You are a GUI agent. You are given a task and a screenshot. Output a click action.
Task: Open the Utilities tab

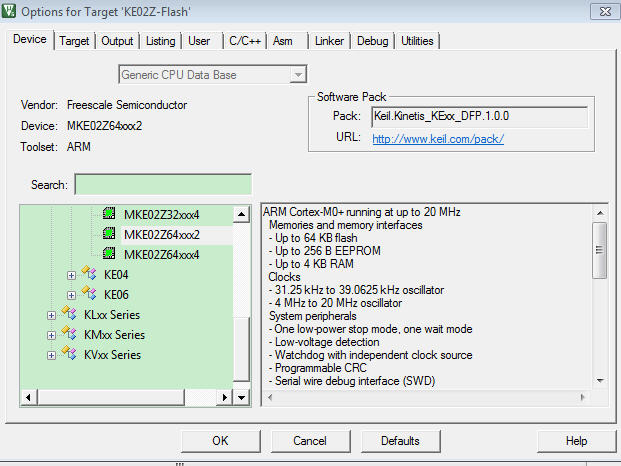[417, 41]
